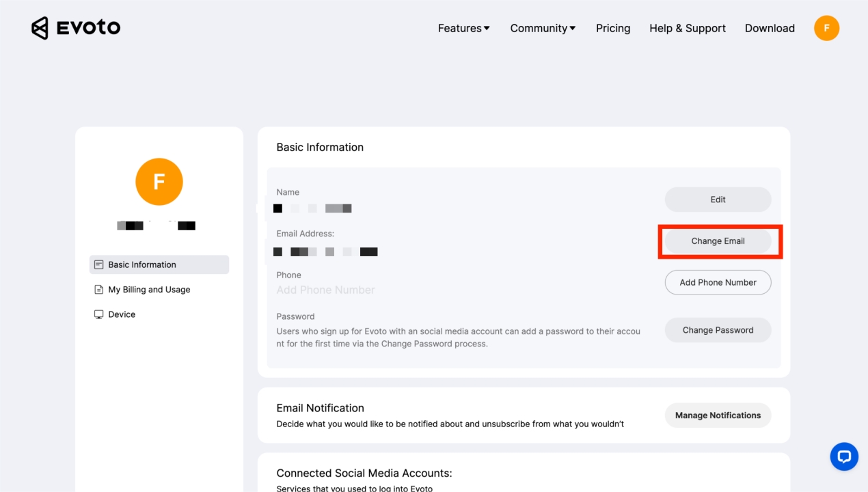This screenshot has width=868, height=492.
Task: Click the blurred email address value
Action: click(325, 252)
